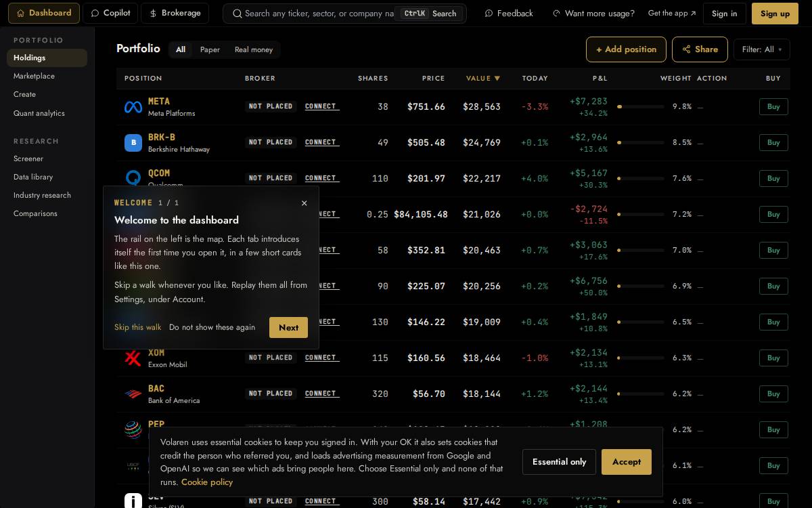The height and width of the screenshot is (508, 812).
Task: Click the Sign up button
Action: click(775, 14)
